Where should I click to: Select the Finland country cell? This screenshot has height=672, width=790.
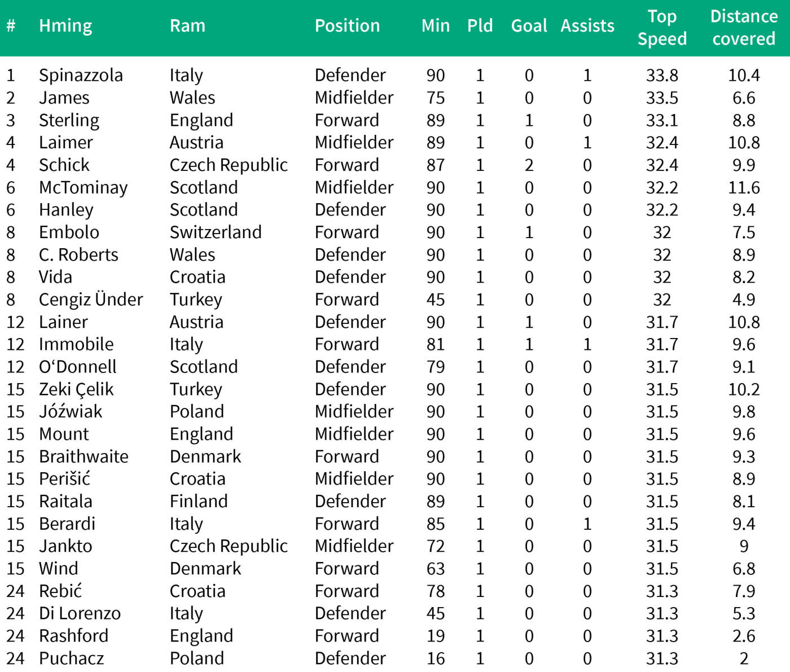point(199,501)
